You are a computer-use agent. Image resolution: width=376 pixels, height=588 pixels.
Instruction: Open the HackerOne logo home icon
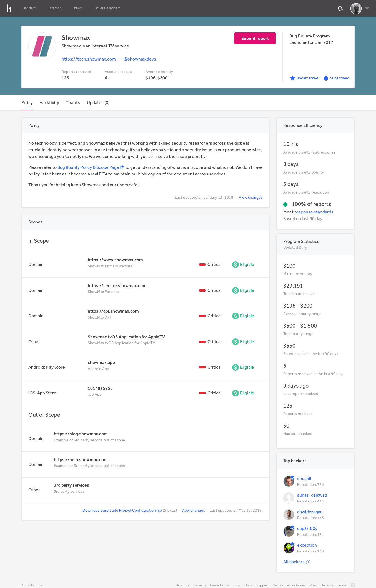[9, 8]
